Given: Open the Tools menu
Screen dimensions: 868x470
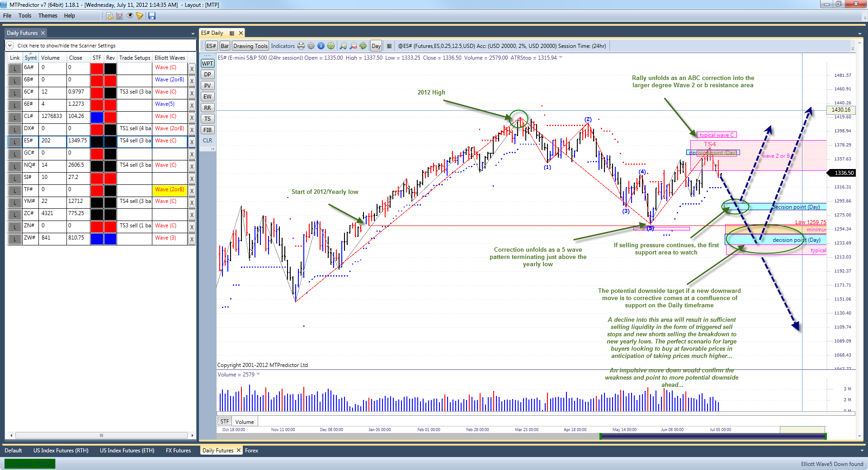Looking at the screenshot, I should (x=25, y=15).
